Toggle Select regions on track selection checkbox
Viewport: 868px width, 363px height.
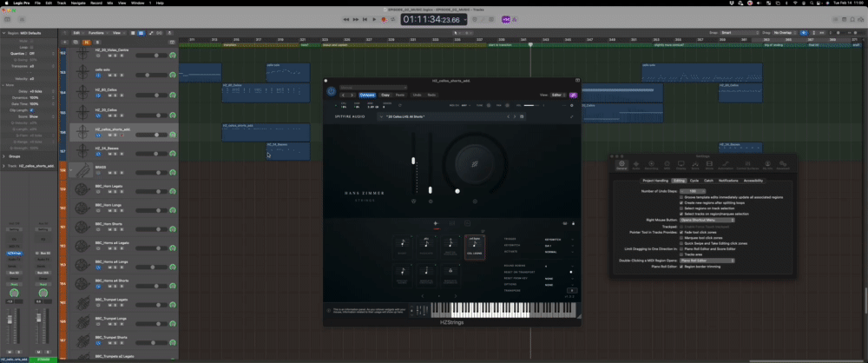coord(681,208)
